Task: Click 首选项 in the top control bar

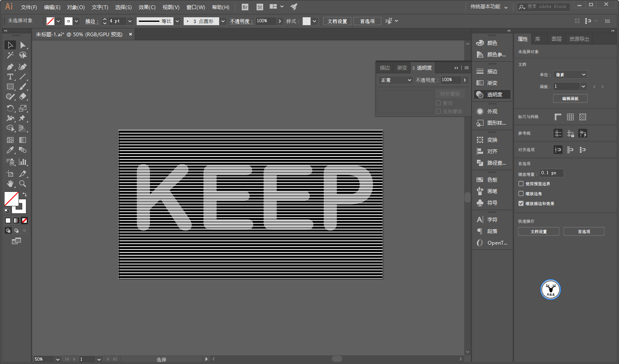Action: pyautogui.click(x=367, y=21)
